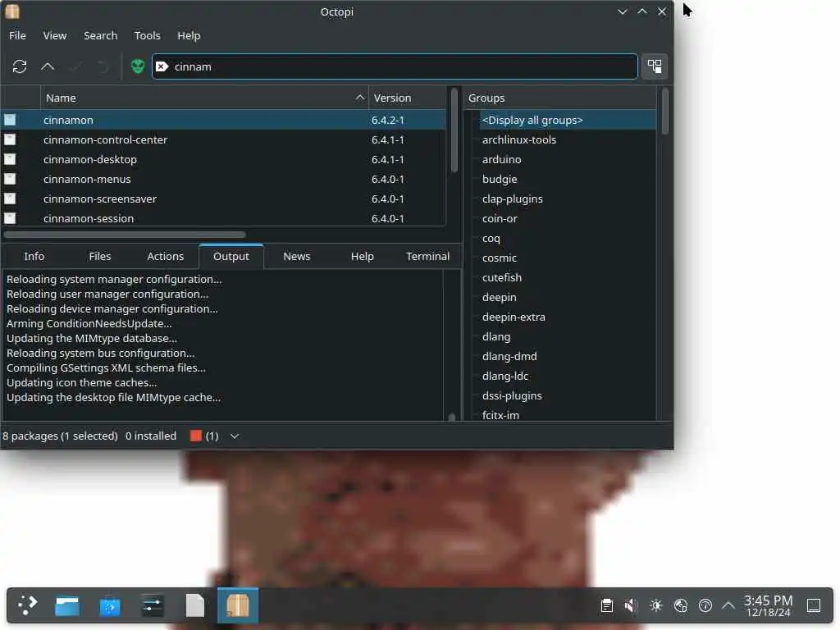Select the clap-plugins group
840x630 pixels.
click(512, 199)
